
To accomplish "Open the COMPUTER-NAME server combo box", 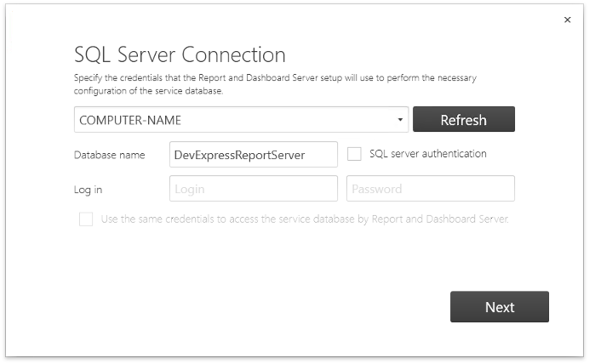I will (241, 120).
